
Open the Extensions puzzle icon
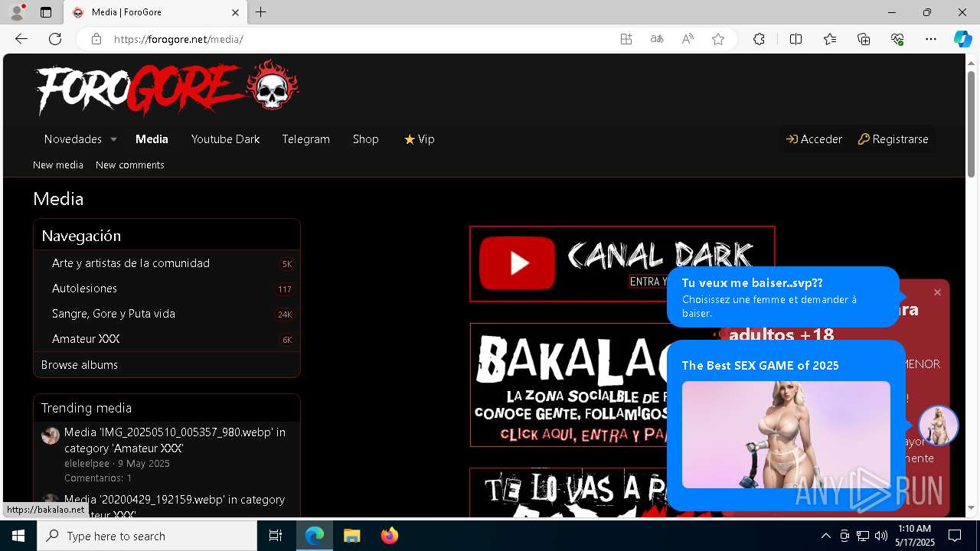pyautogui.click(x=759, y=39)
